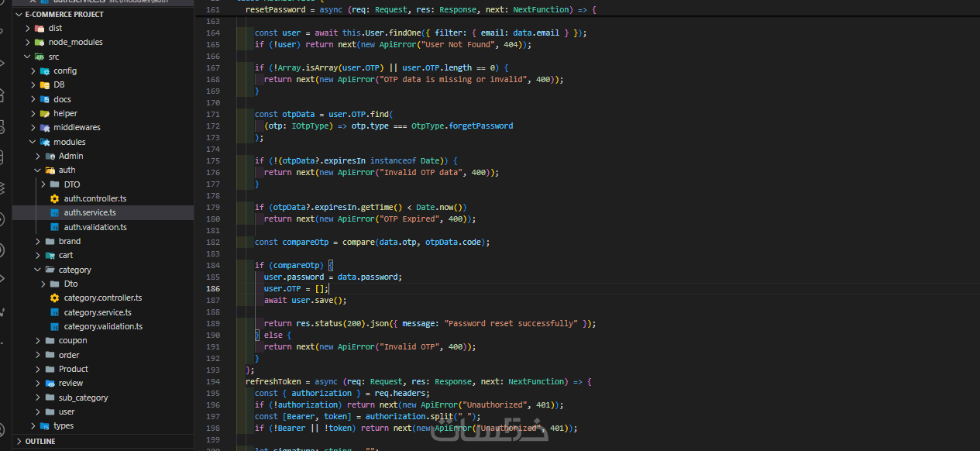Click the TS icon of category.service.ts
The image size is (980, 451).
[54, 312]
